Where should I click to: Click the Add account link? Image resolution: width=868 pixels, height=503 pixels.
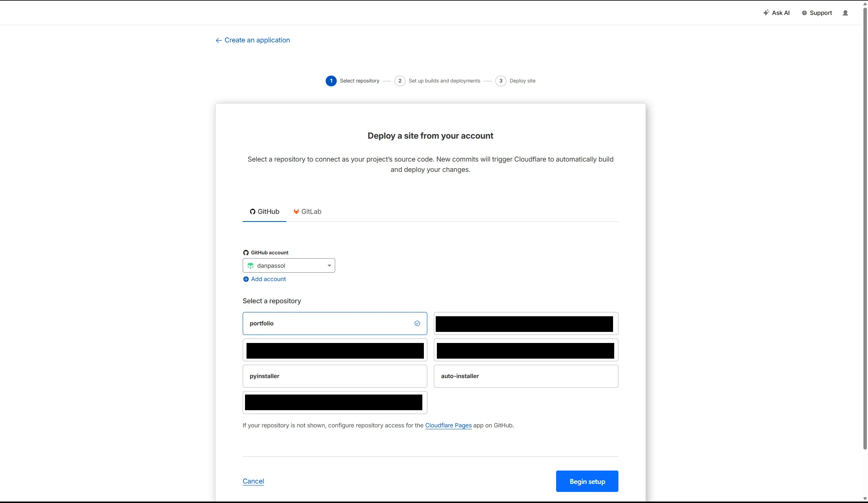pyautogui.click(x=268, y=279)
